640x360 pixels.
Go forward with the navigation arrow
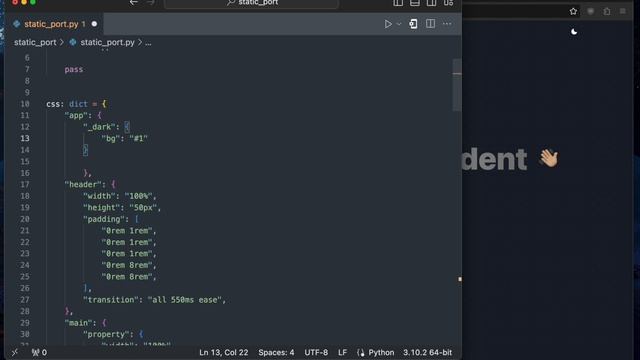(150, 2)
